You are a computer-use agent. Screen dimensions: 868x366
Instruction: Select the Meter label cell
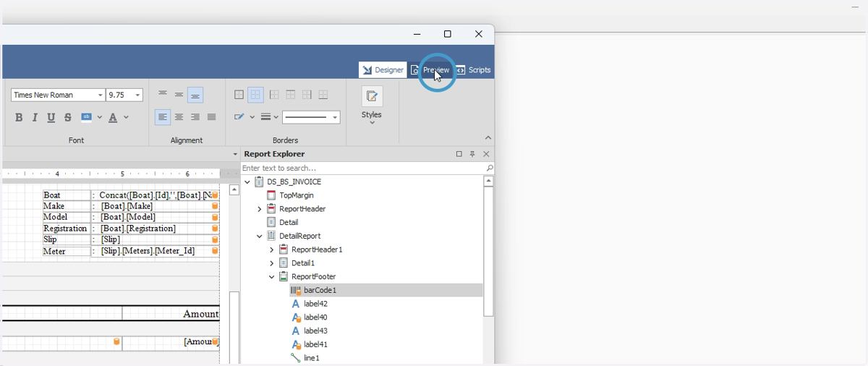click(67, 251)
